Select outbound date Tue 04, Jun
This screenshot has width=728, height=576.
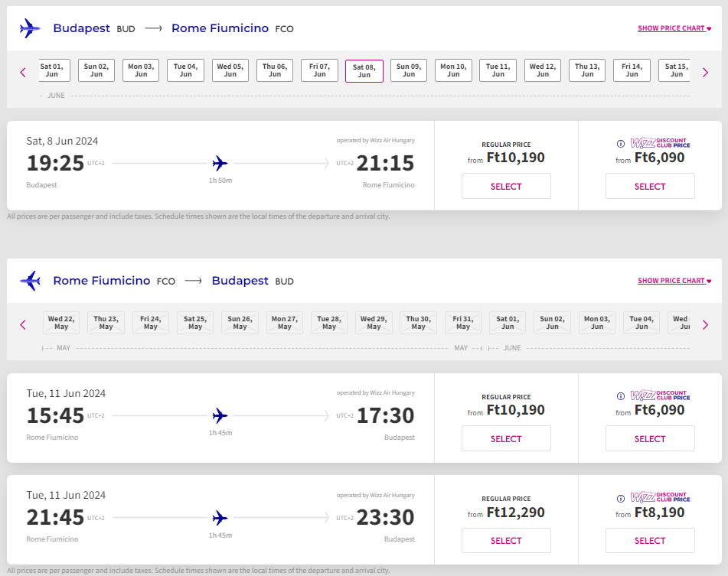click(x=186, y=70)
